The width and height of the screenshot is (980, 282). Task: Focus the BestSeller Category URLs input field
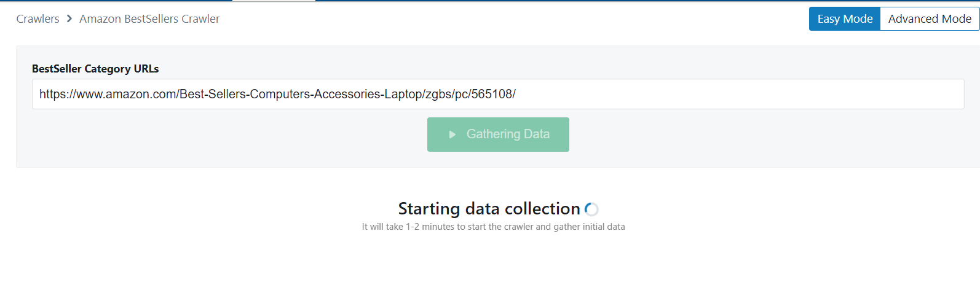click(498, 94)
